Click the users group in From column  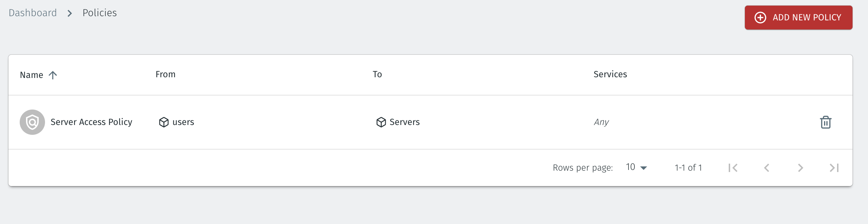[x=183, y=122]
